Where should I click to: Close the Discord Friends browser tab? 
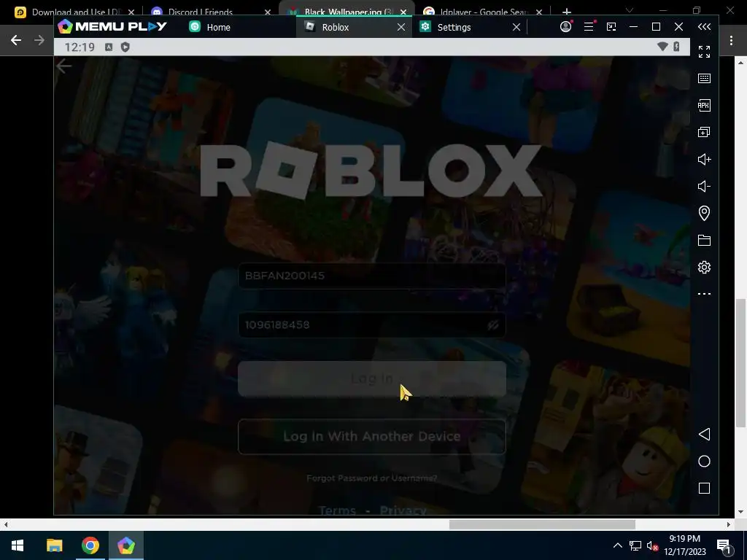pyautogui.click(x=268, y=12)
